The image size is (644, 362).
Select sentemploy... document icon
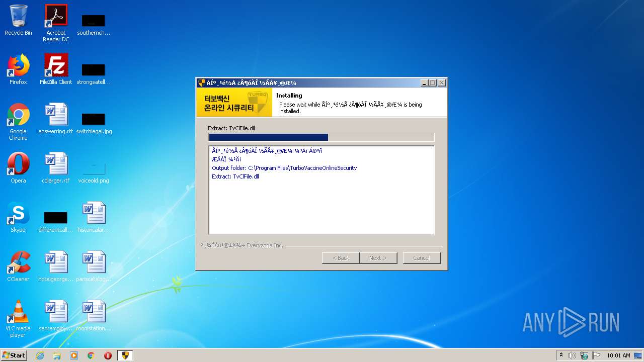click(x=56, y=316)
